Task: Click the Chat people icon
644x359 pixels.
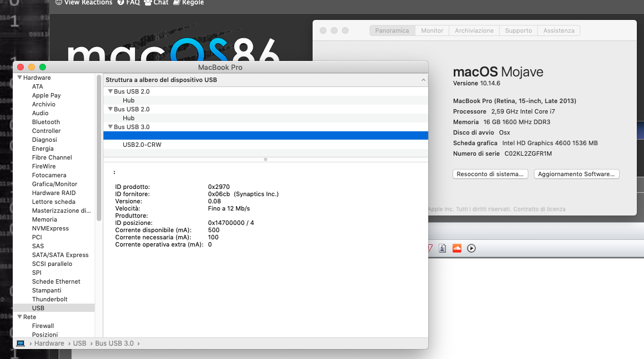Action: (148, 2)
